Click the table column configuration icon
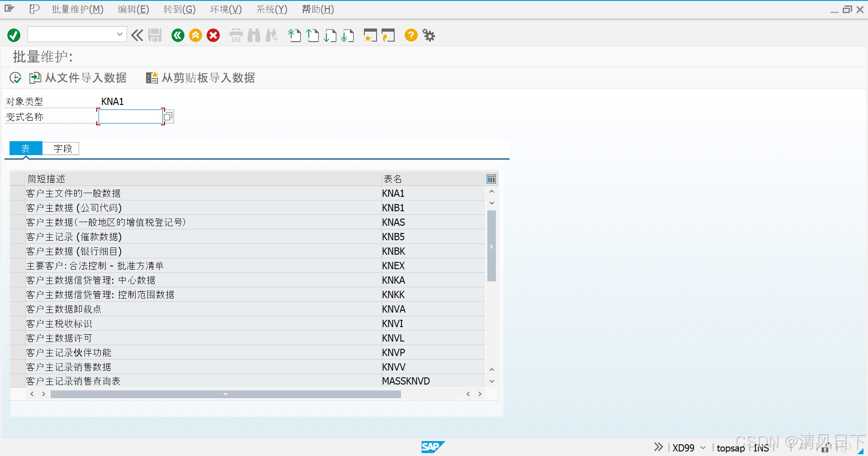The width and height of the screenshot is (868, 456). click(491, 178)
